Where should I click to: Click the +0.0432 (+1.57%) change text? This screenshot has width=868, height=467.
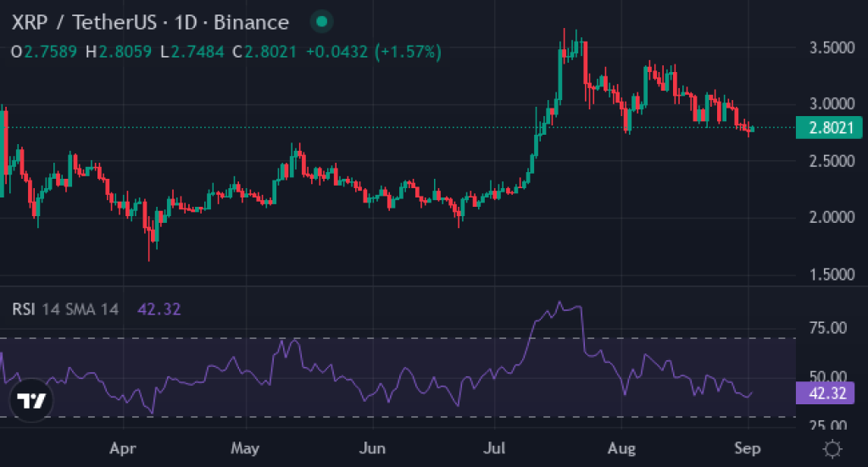click(x=374, y=52)
